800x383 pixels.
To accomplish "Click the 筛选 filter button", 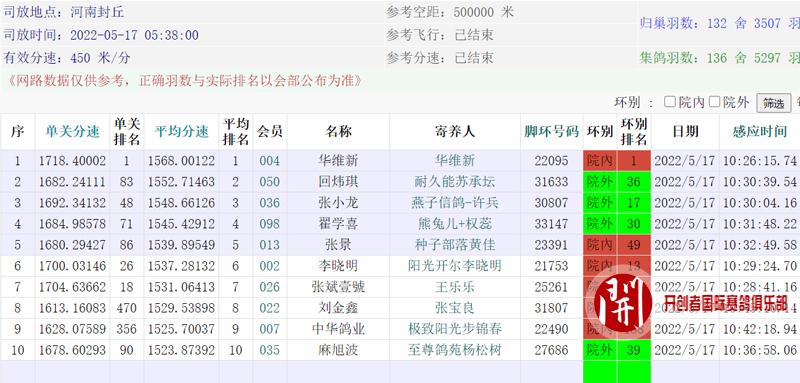I will tap(773, 104).
